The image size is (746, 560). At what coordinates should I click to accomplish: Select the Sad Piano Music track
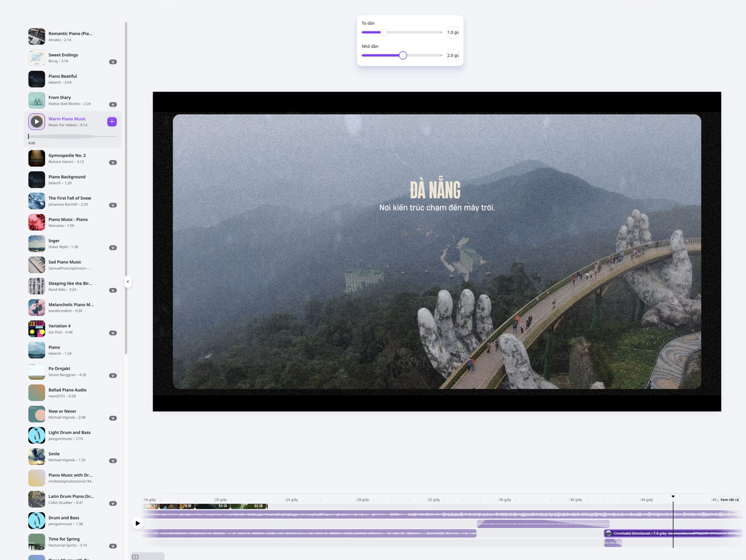pyautogui.click(x=72, y=265)
